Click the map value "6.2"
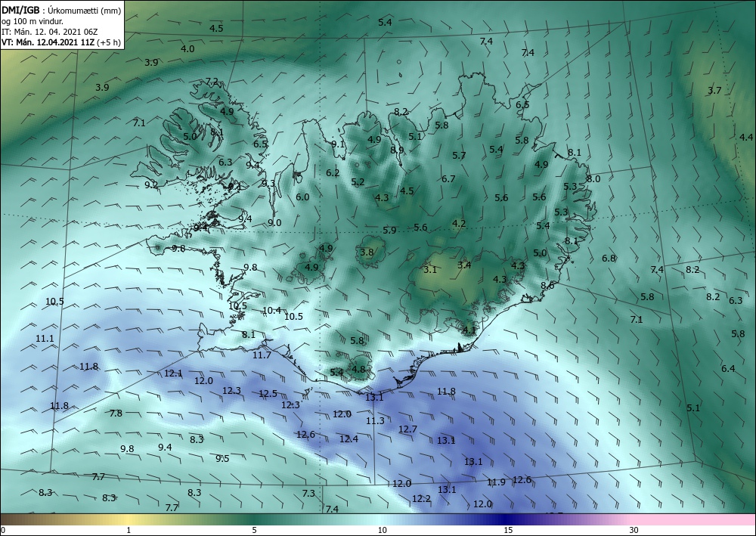Image resolution: width=756 pixels, height=536 pixels. (x=333, y=172)
